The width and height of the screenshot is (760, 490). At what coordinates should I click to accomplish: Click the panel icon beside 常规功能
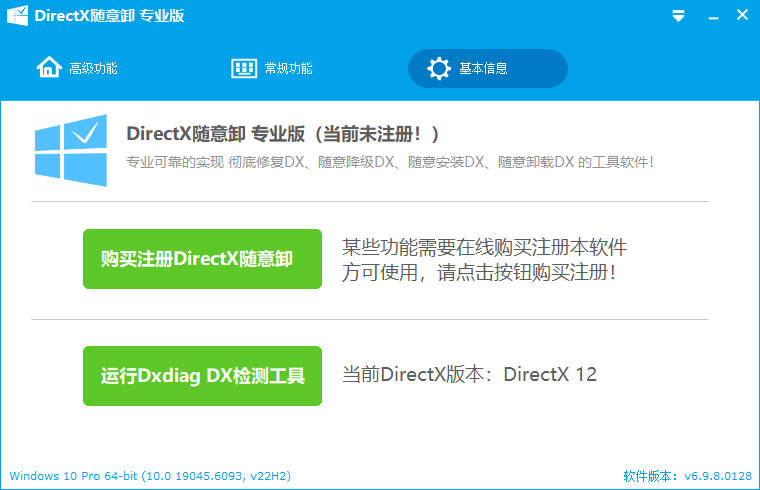[244, 68]
